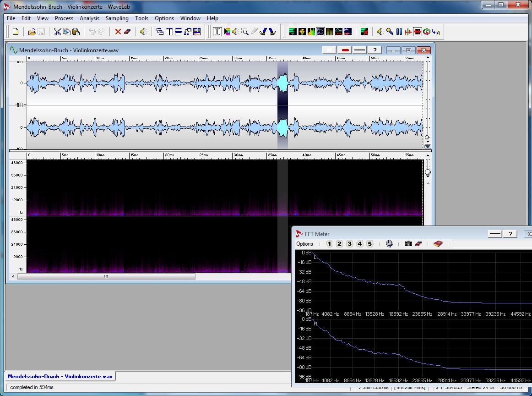Click the camera snapshot icon in FFT Meter
The image size is (532, 396).
408,244
